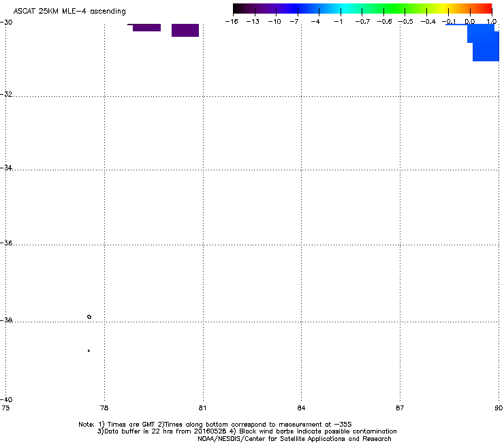The width and height of the screenshot is (504, 443).
Task: Click the latitude axis label -40
Action: [x=6, y=399]
